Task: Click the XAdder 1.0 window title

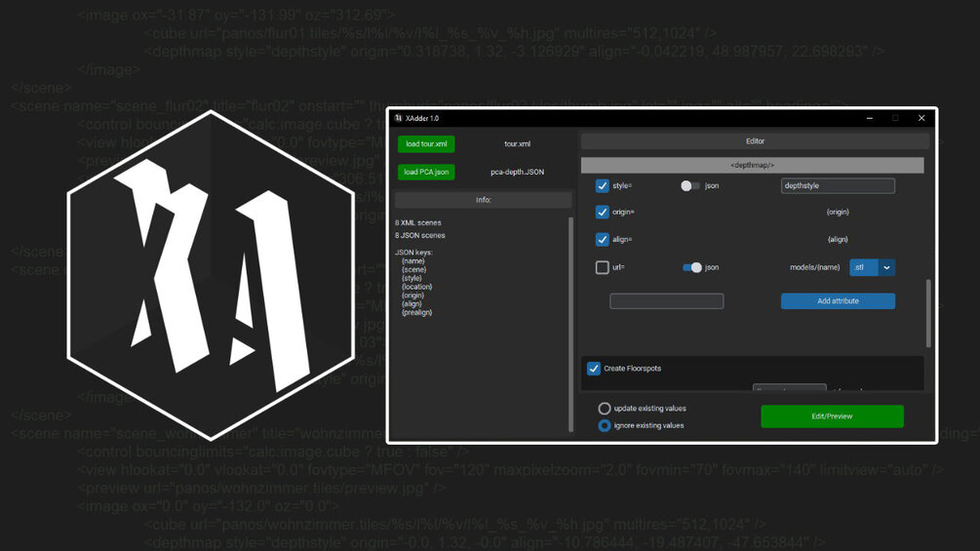Action: pyautogui.click(x=422, y=118)
